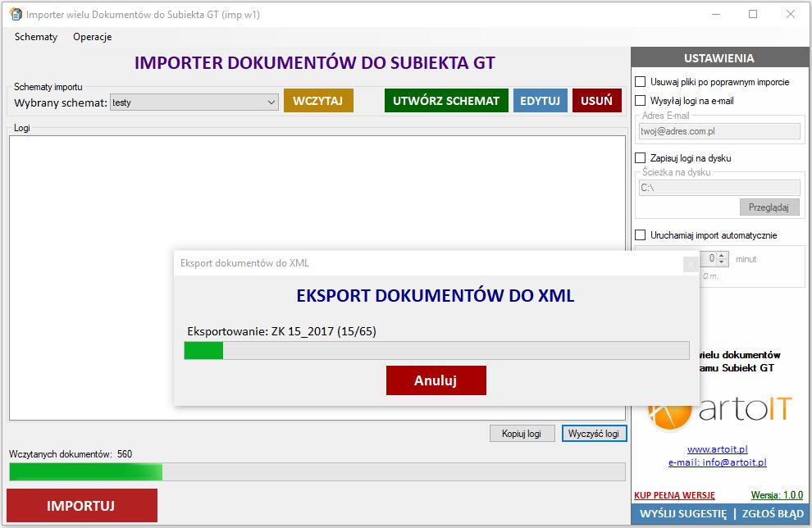The image size is (812, 528).
Task: Click the export progress bar
Action: coord(436,351)
